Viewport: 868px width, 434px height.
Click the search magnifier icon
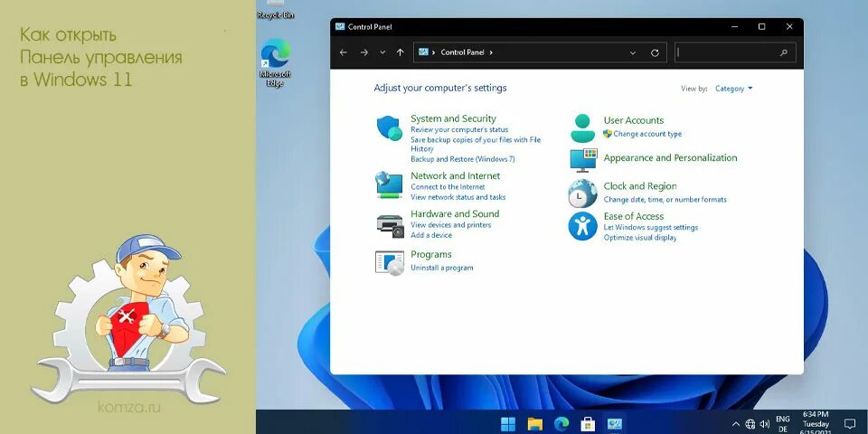tap(783, 52)
